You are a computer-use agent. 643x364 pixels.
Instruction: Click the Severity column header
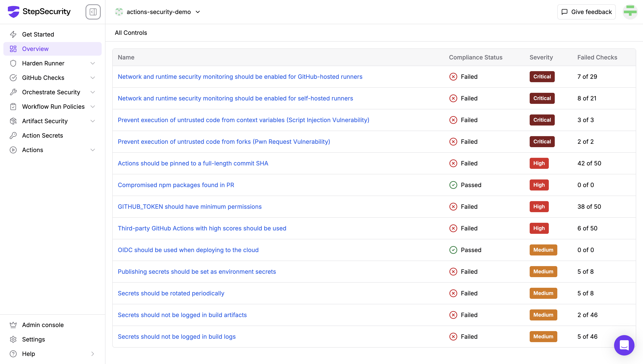coord(541,57)
